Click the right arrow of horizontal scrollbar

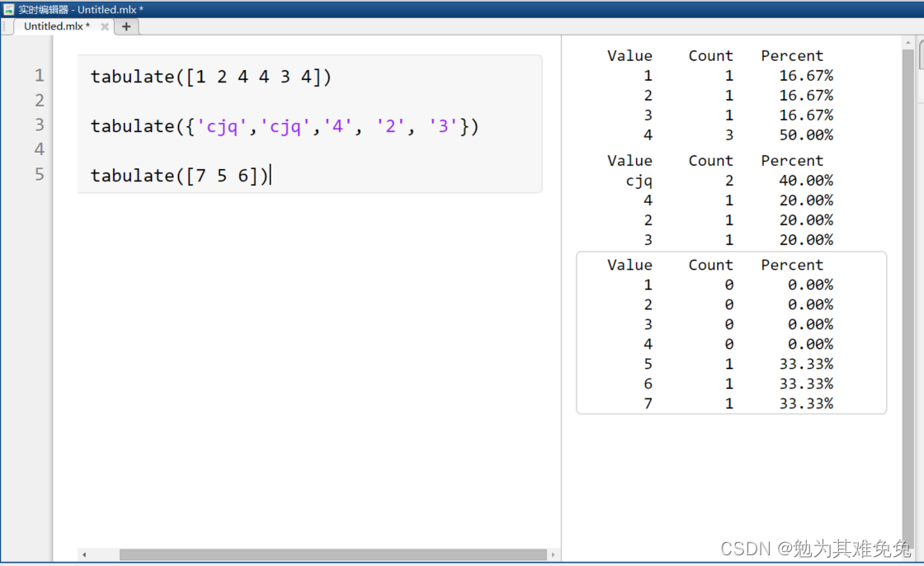[551, 554]
